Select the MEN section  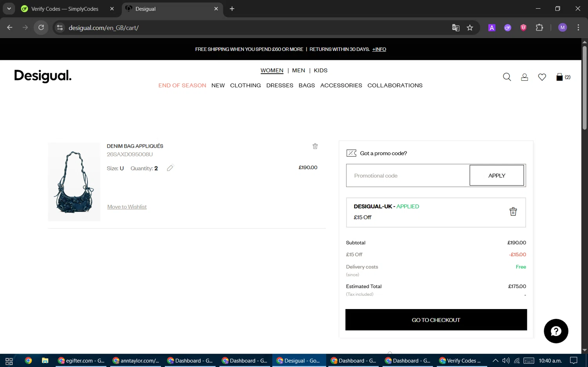coord(298,71)
